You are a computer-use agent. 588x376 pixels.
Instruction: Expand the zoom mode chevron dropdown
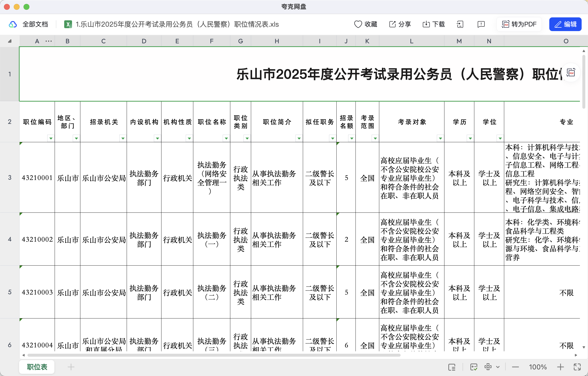click(497, 367)
